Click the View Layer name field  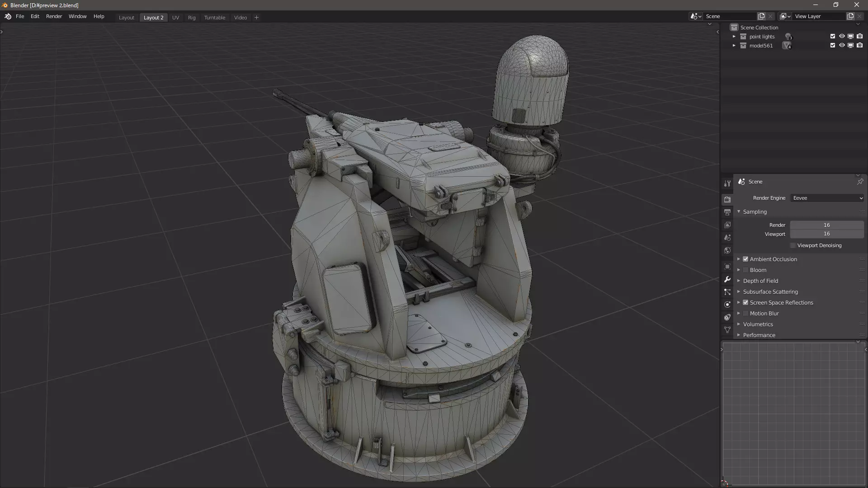819,16
